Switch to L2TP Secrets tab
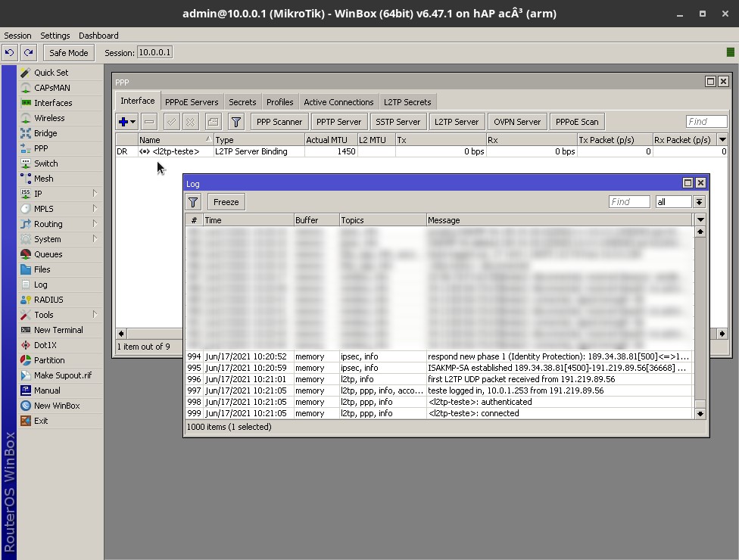This screenshot has height=560, width=739. 407,101
